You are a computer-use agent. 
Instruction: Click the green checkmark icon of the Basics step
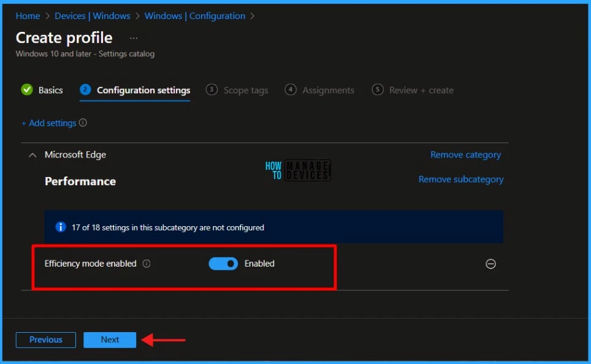pos(27,89)
